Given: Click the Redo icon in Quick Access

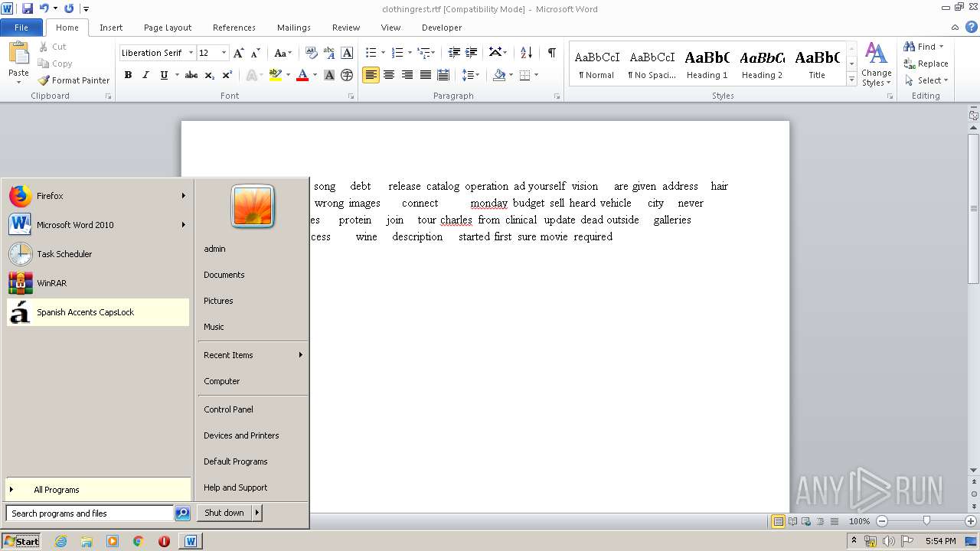Looking at the screenshot, I should click(69, 8).
